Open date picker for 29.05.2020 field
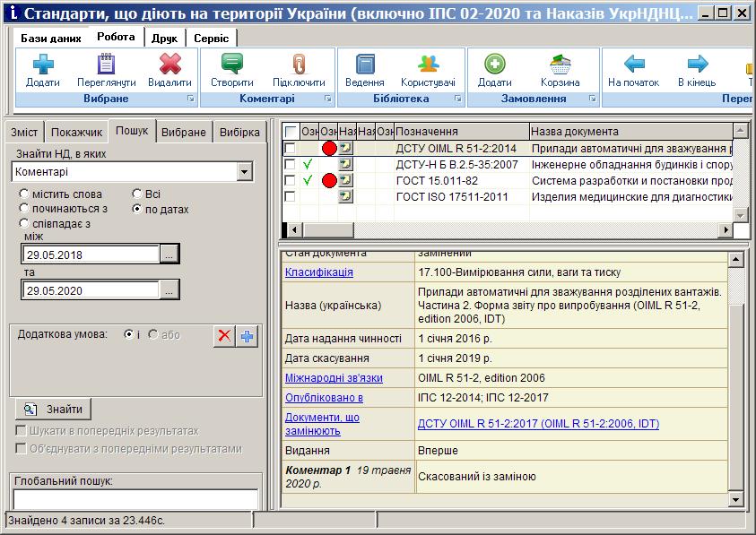The height and width of the screenshot is (535, 756). click(169, 290)
